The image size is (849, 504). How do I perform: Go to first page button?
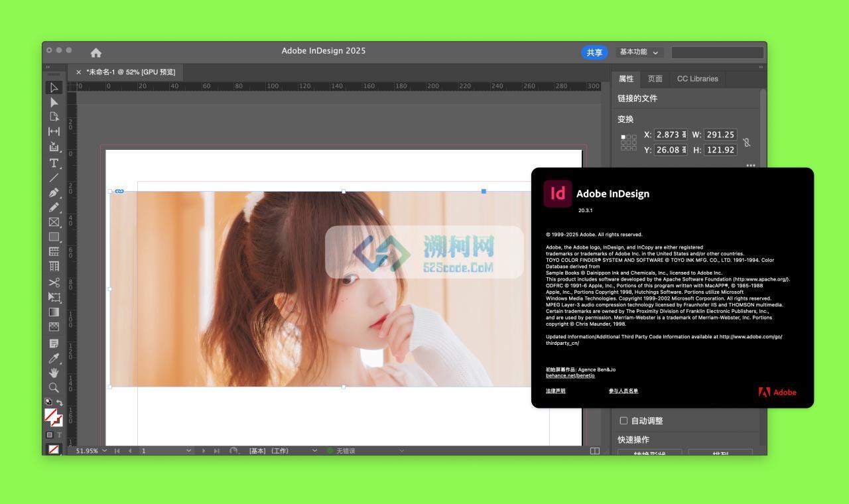pyautogui.click(x=117, y=451)
